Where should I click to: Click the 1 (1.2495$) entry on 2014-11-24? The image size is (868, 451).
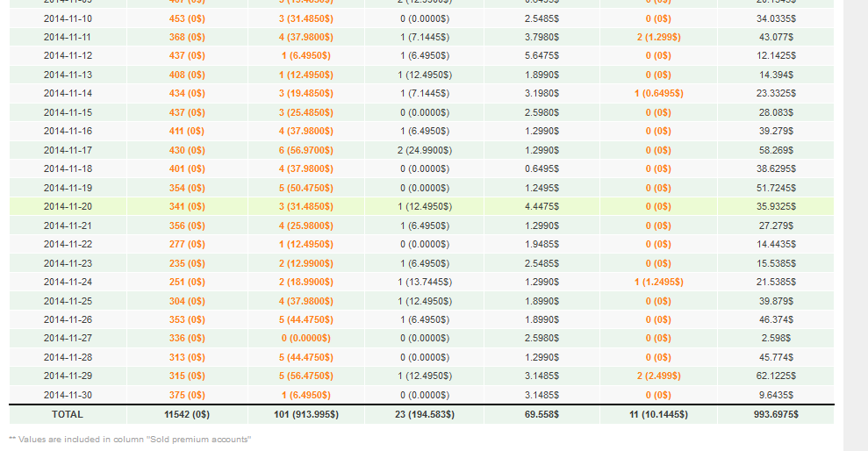tap(659, 282)
